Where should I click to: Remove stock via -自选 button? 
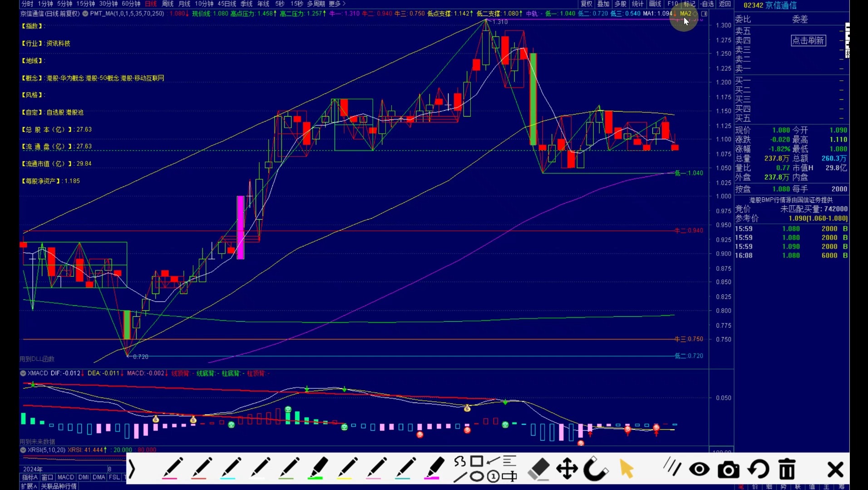click(707, 4)
